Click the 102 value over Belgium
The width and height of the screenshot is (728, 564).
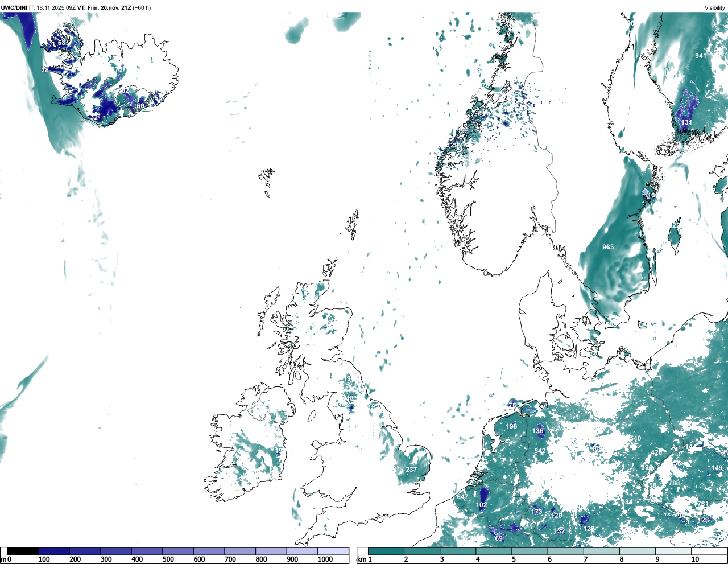click(481, 505)
